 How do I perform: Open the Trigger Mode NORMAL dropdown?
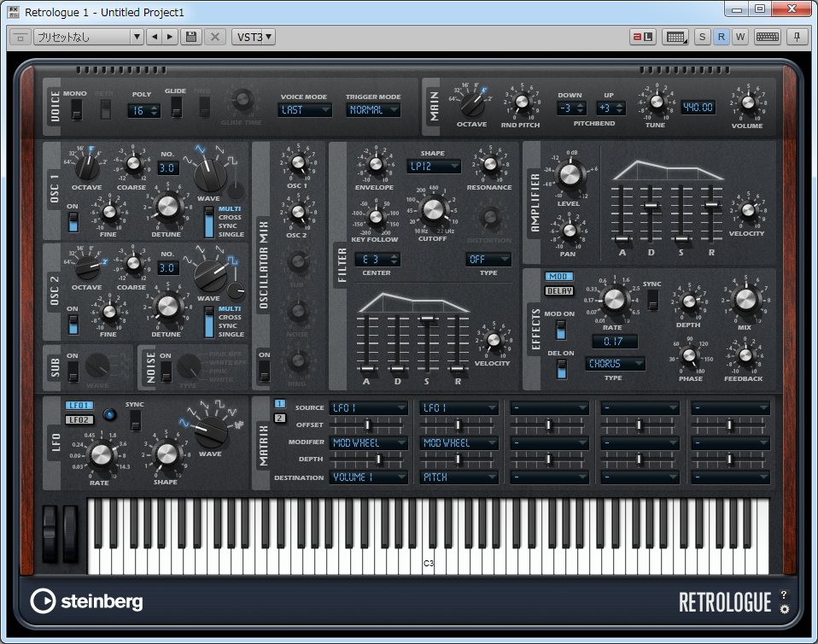[x=373, y=110]
